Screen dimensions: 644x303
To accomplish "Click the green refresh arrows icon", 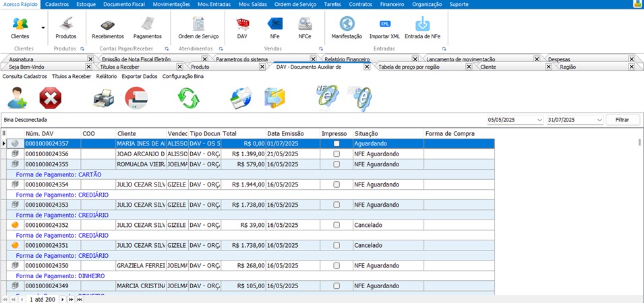I will (x=188, y=98).
